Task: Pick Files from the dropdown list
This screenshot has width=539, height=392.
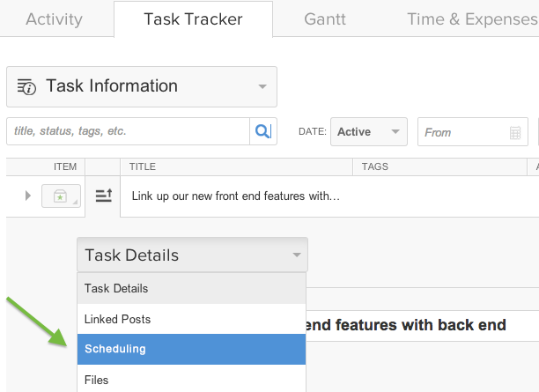Action: click(191, 380)
